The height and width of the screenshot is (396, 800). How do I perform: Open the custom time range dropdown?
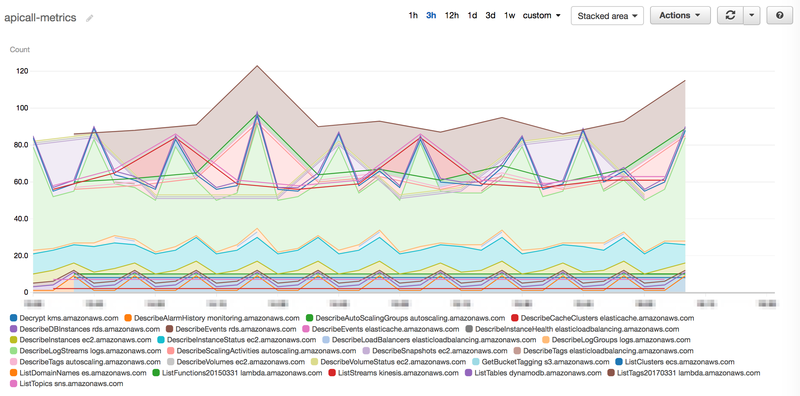542,15
